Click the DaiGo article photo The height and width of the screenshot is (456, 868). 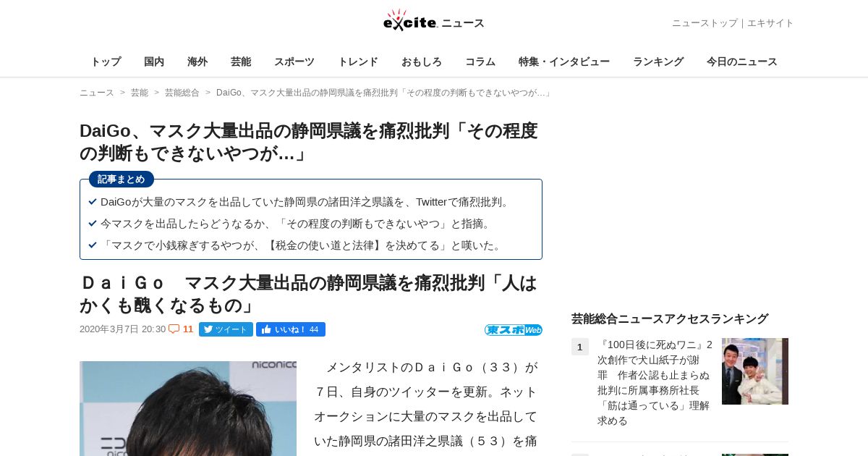[188, 408]
